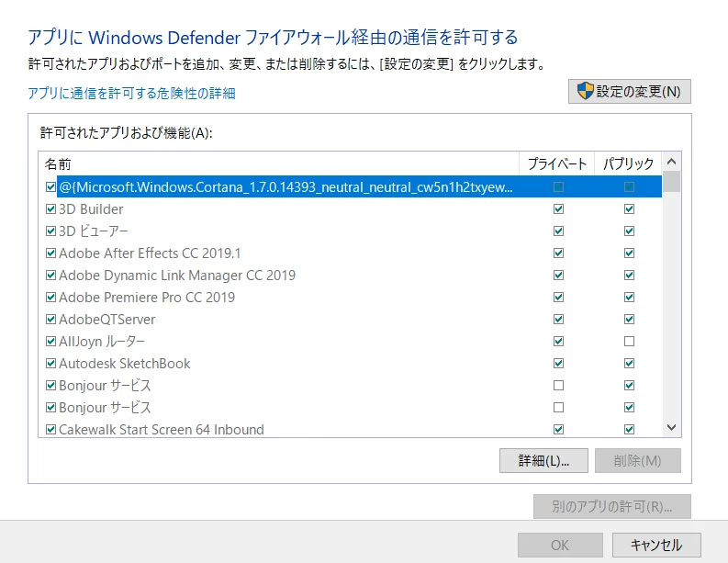Toggle Adobe Dynamic Link Manager プライベート checkbox
Image resolution: width=728 pixels, height=563 pixels.
558,275
